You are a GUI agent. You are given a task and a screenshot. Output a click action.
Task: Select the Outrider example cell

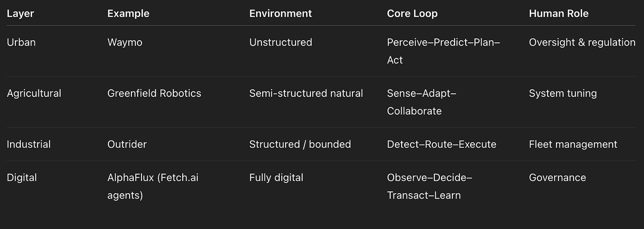[x=127, y=144]
